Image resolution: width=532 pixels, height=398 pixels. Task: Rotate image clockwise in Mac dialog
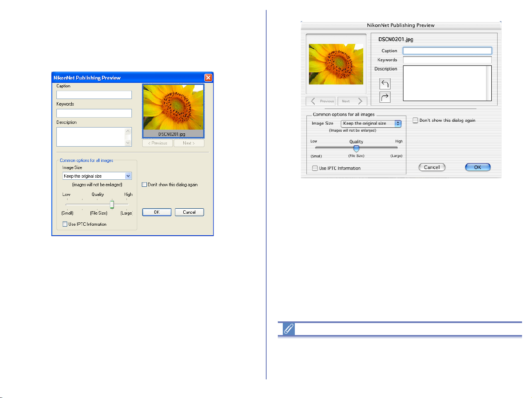[x=385, y=97]
